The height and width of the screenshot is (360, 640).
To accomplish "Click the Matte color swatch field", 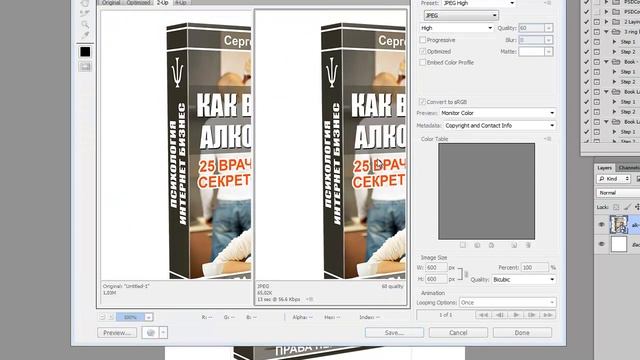I will pos(531,52).
